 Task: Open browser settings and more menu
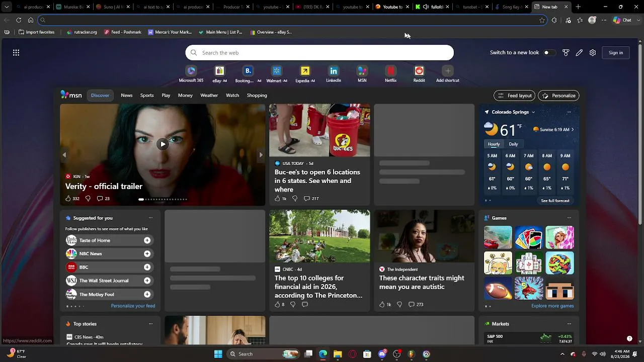pyautogui.click(x=604, y=20)
